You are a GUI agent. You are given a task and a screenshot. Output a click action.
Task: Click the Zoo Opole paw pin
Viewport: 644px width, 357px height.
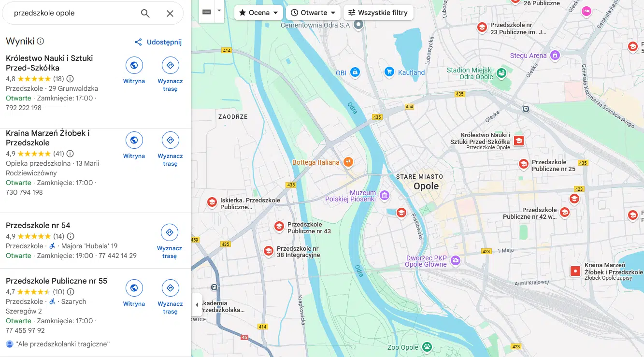coord(427,347)
